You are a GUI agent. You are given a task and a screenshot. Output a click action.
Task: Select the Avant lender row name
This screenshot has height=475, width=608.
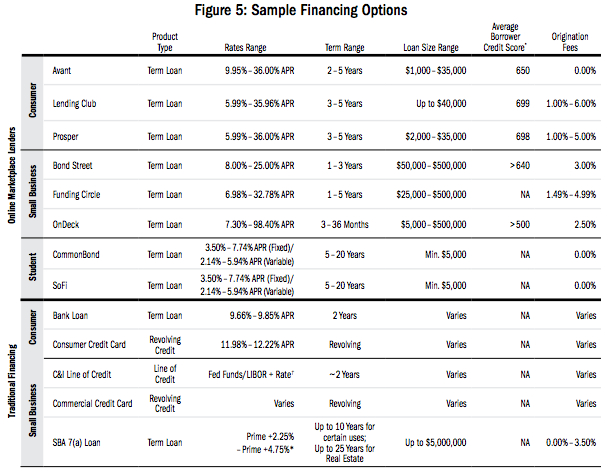click(x=66, y=73)
